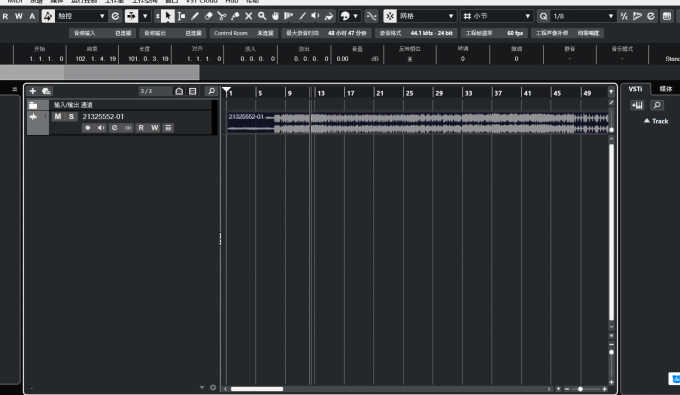
Task: Solo track 21325552-01 with S button
Action: (x=71, y=116)
